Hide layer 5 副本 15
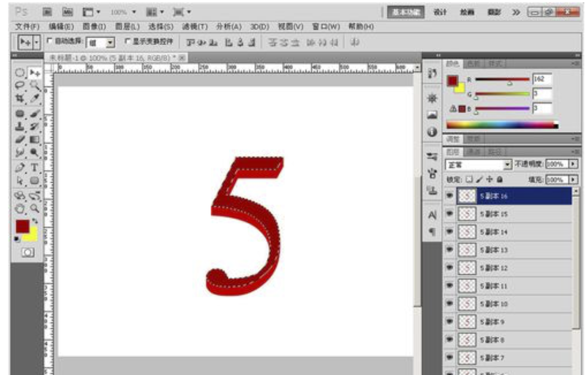 (x=449, y=214)
